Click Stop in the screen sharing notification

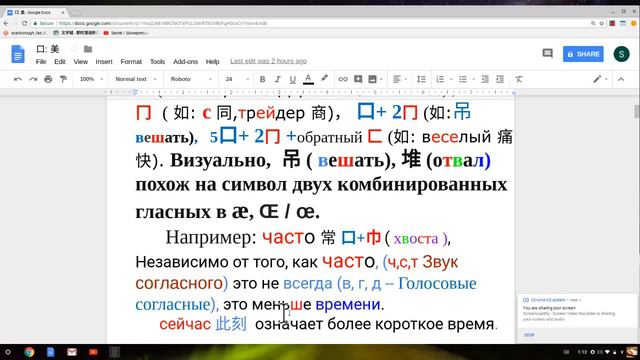coord(529,334)
